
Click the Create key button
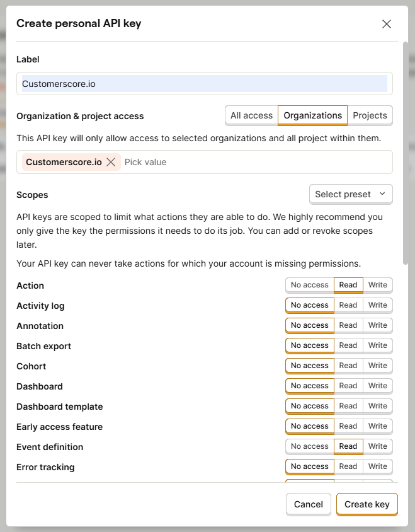coord(367,504)
